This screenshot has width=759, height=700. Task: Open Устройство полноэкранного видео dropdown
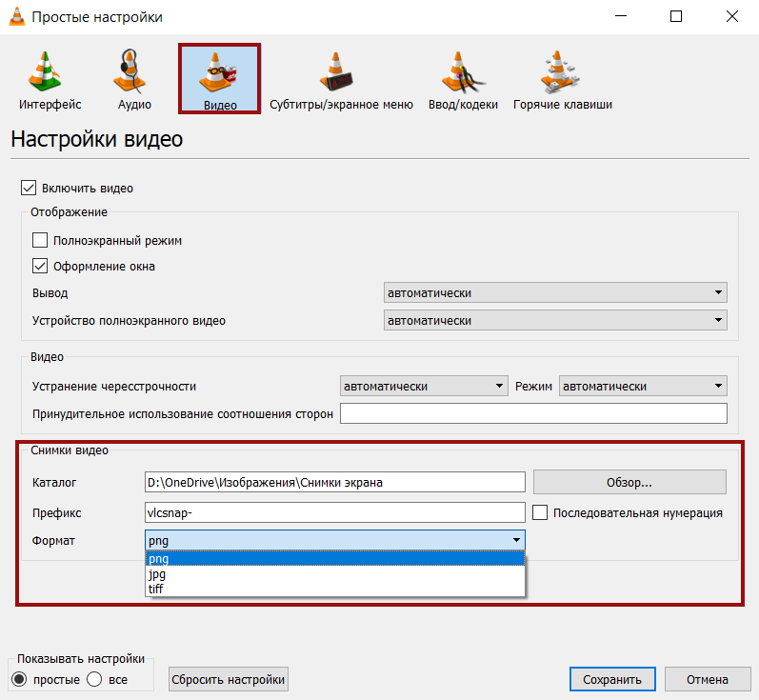point(555,320)
